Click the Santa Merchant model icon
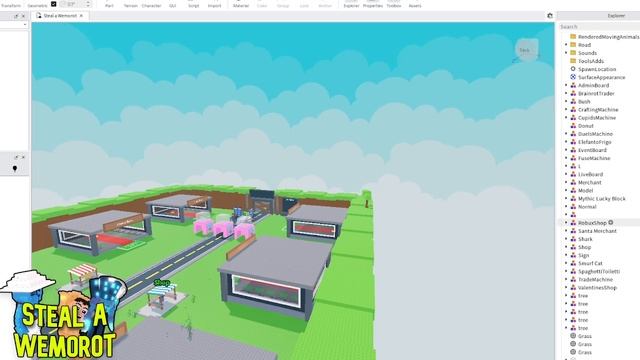 [573, 231]
